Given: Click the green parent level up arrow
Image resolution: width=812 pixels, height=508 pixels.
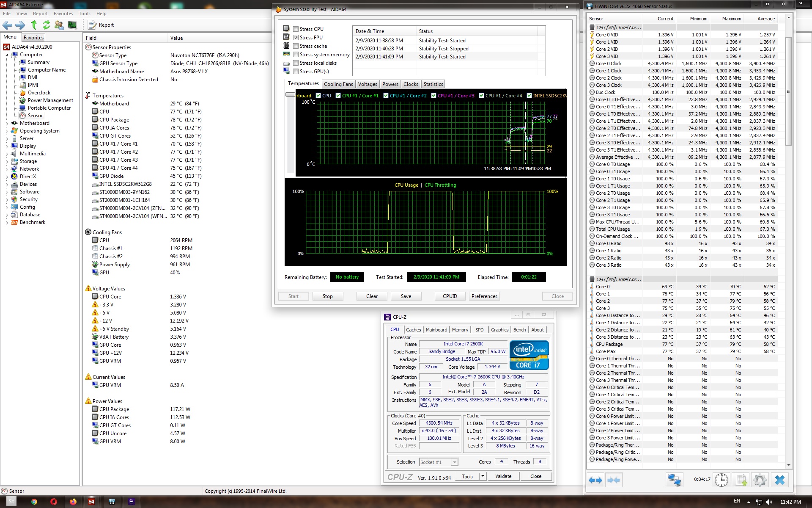Looking at the screenshot, I should 34,25.
